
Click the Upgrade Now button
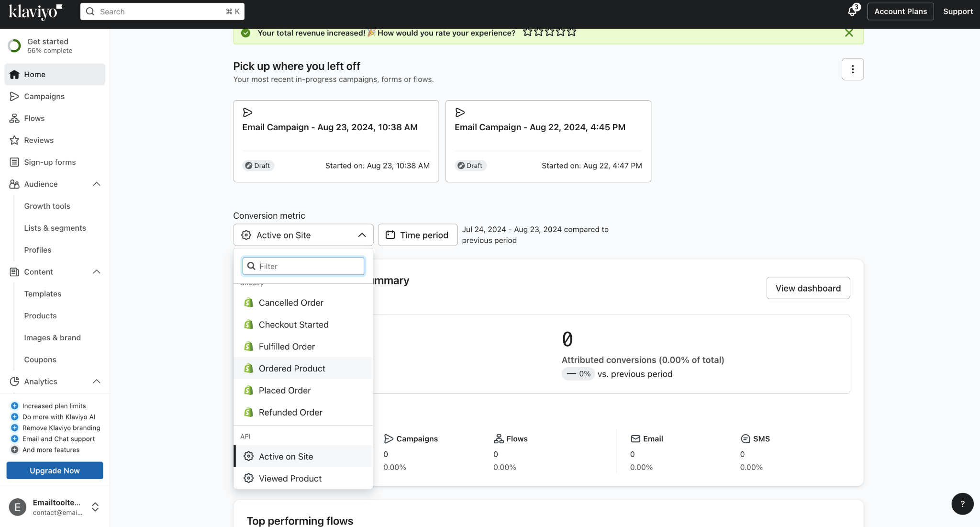click(55, 471)
